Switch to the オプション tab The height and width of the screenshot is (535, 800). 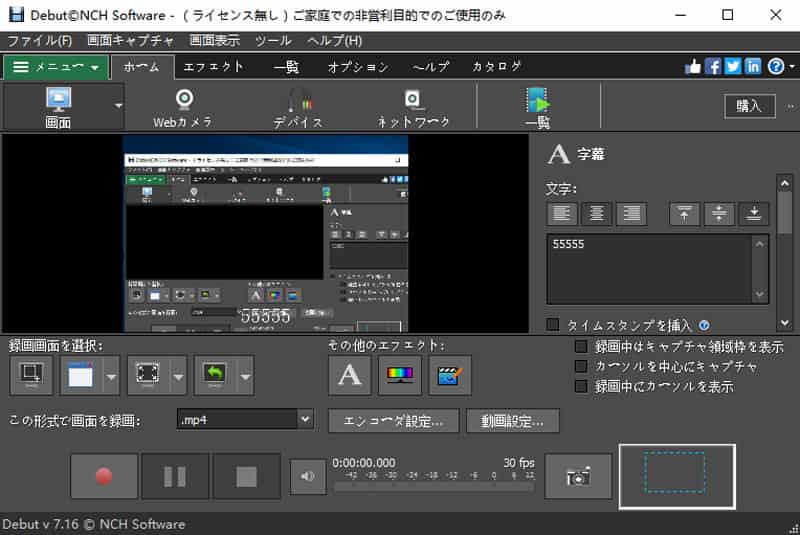[x=358, y=67]
